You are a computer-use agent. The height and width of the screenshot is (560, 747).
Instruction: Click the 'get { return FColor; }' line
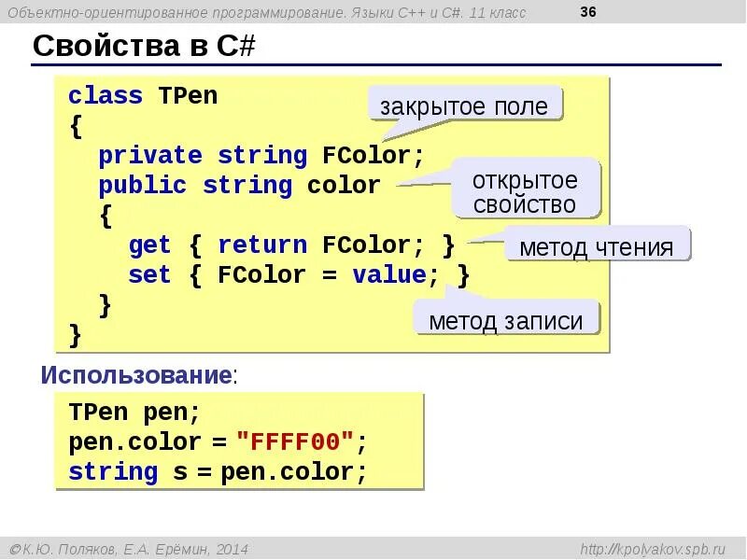click(291, 245)
